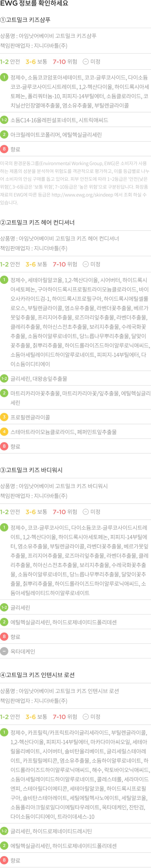
Task: Click the ④고트밀크 키즈 인텐시브 로션 heading
Action: click(x=37, y=674)
